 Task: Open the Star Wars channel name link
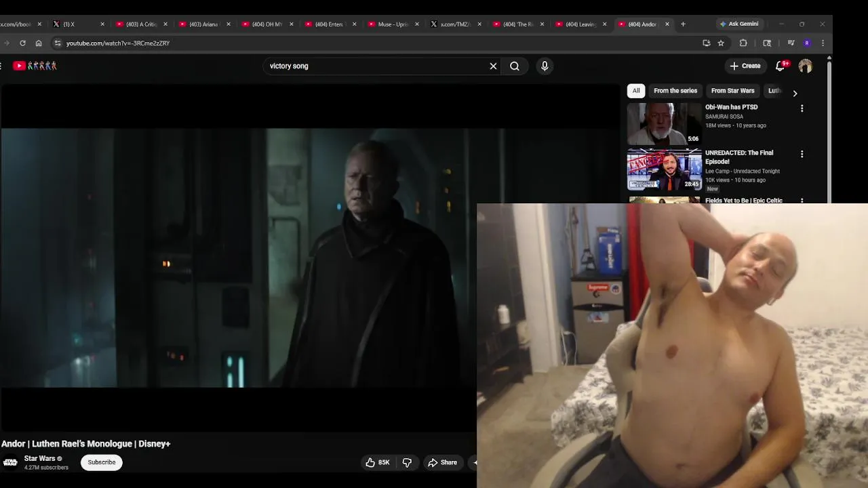click(39, 459)
